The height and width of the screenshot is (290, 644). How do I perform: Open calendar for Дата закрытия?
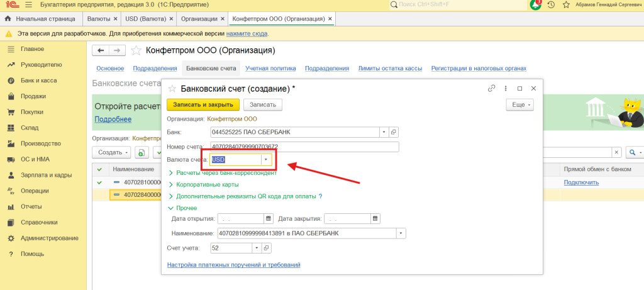point(375,218)
